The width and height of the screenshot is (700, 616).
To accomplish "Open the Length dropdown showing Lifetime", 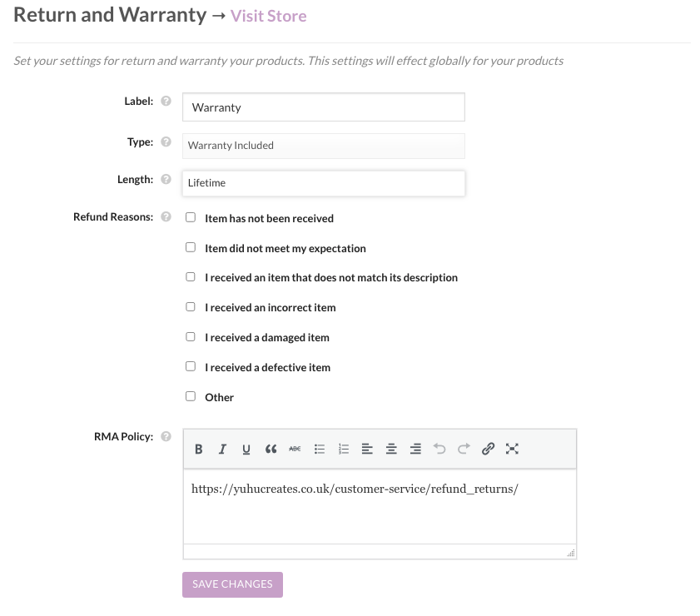I will pos(324,183).
